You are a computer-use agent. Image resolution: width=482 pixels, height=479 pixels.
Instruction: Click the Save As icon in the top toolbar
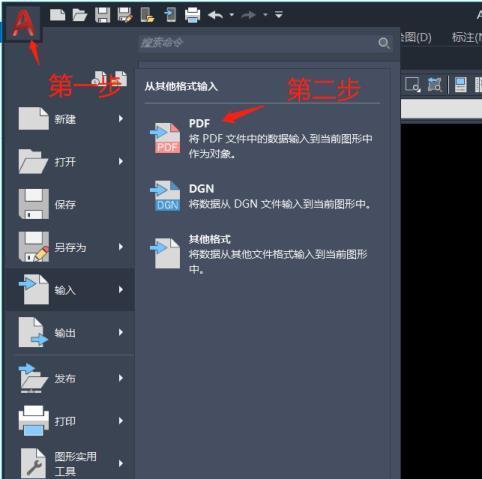click(x=125, y=15)
